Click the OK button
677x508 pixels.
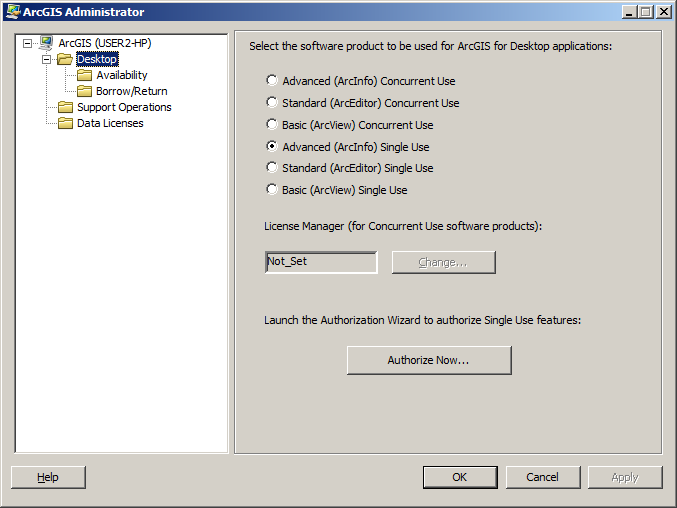tap(460, 477)
